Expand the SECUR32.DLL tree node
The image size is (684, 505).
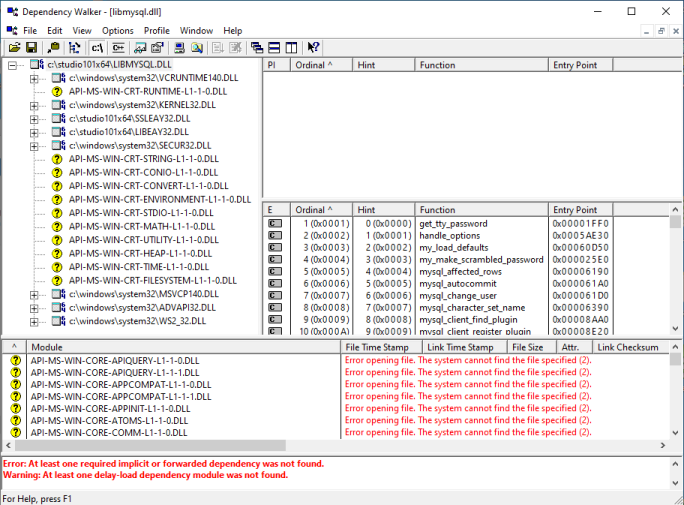tap(34, 147)
